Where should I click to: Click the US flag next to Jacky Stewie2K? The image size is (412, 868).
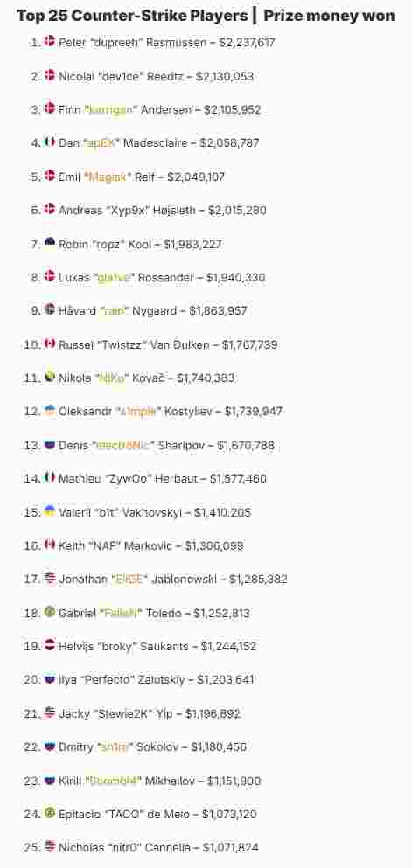point(50,712)
